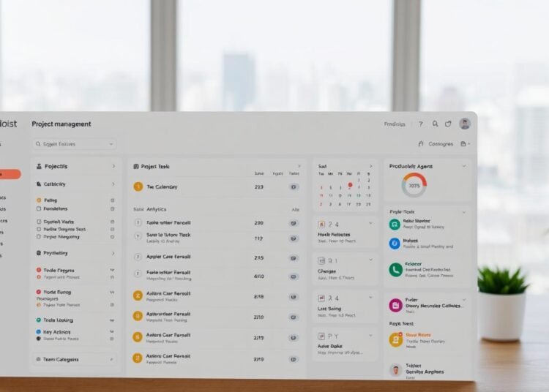Click into the search filter field

click(x=75, y=144)
